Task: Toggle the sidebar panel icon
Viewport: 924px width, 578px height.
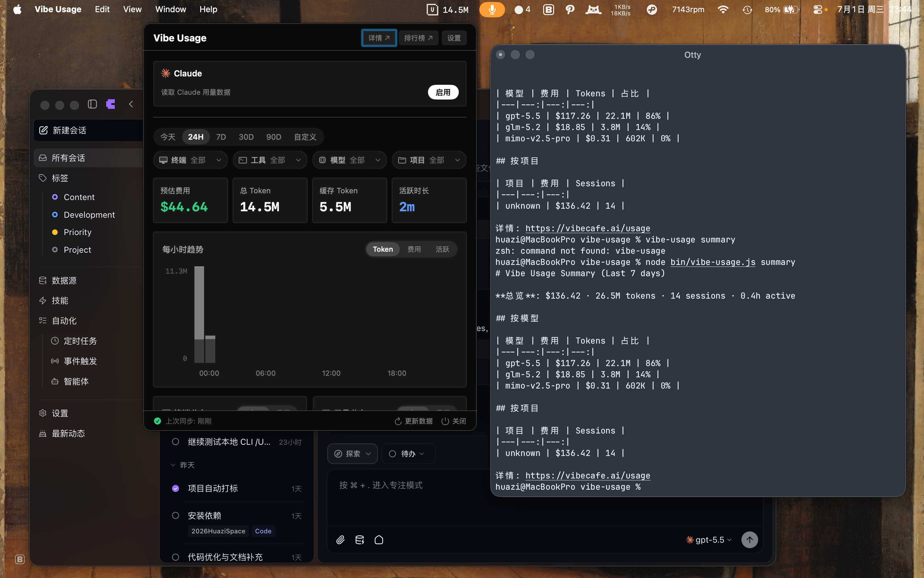Action: tap(92, 104)
